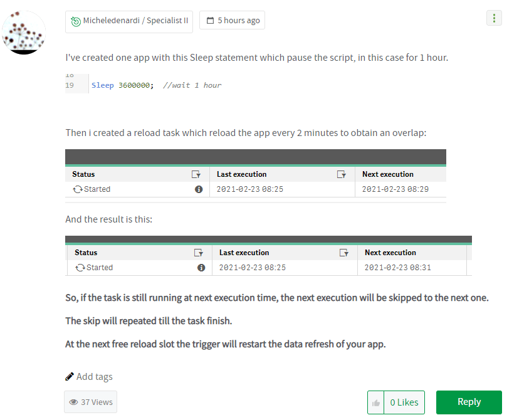The image size is (529, 420).
Task: Click the green Reply button
Action: pyautogui.click(x=469, y=402)
